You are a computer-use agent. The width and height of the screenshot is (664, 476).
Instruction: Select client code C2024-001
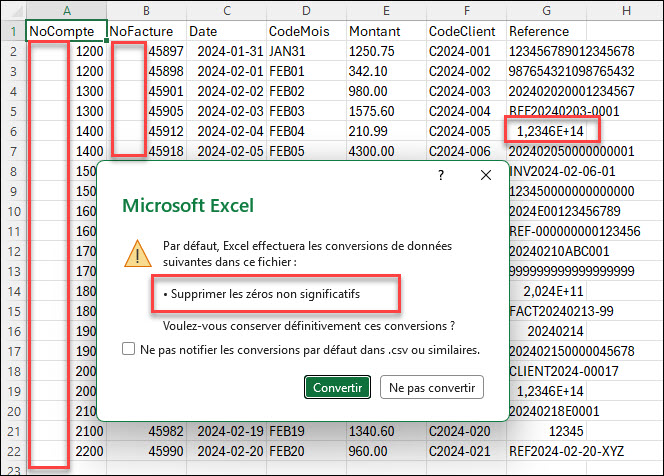point(466,51)
